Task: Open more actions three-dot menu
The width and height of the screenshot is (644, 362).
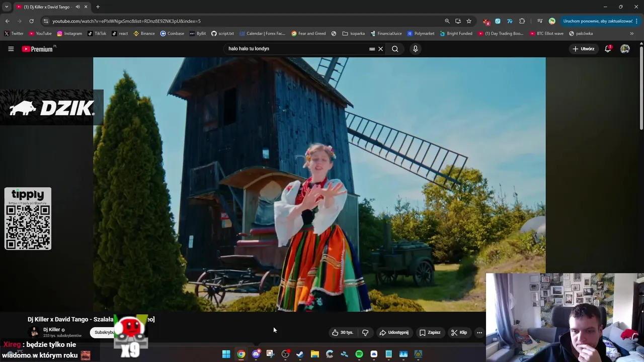Action: tap(479, 332)
